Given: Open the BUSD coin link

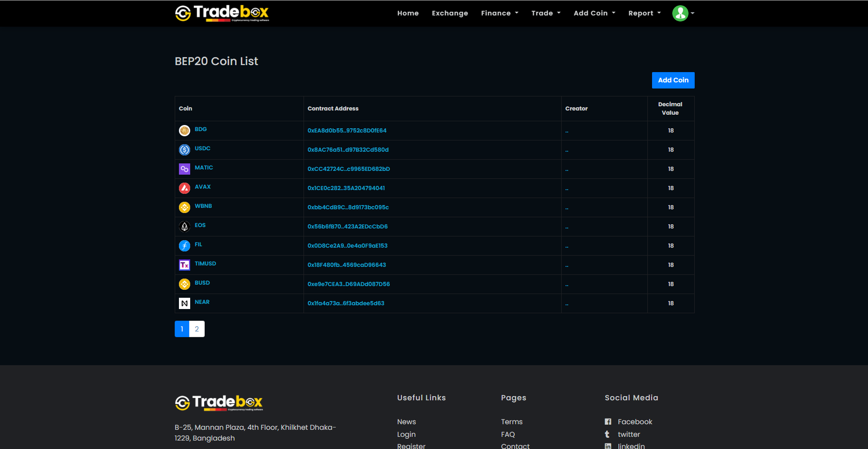Looking at the screenshot, I should point(202,283).
